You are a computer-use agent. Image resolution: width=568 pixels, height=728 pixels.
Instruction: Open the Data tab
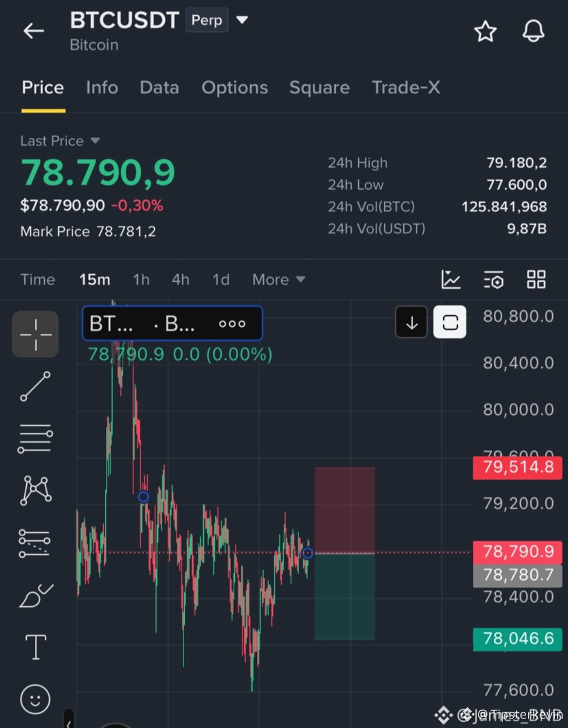click(x=160, y=87)
